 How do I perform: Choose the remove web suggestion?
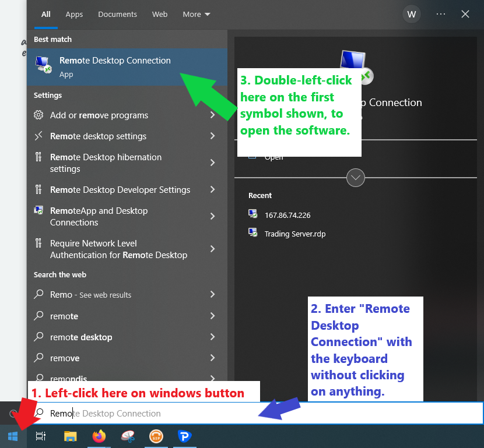tap(127, 358)
